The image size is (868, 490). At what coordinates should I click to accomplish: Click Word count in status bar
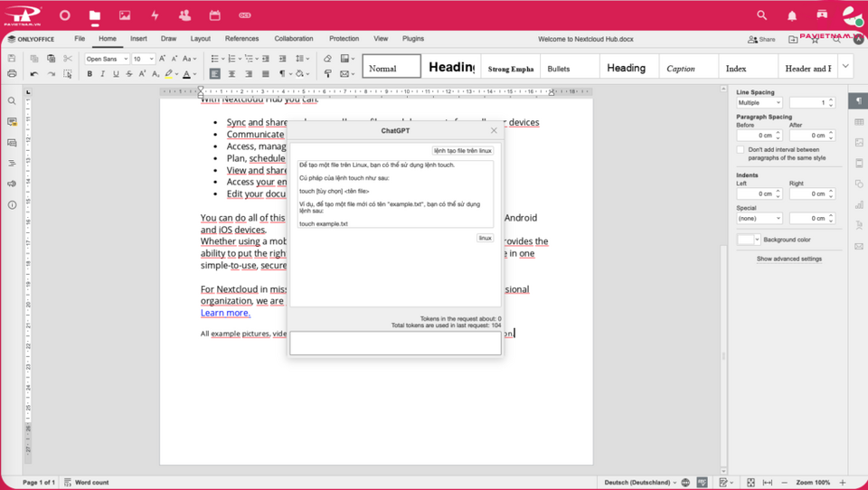click(x=87, y=483)
